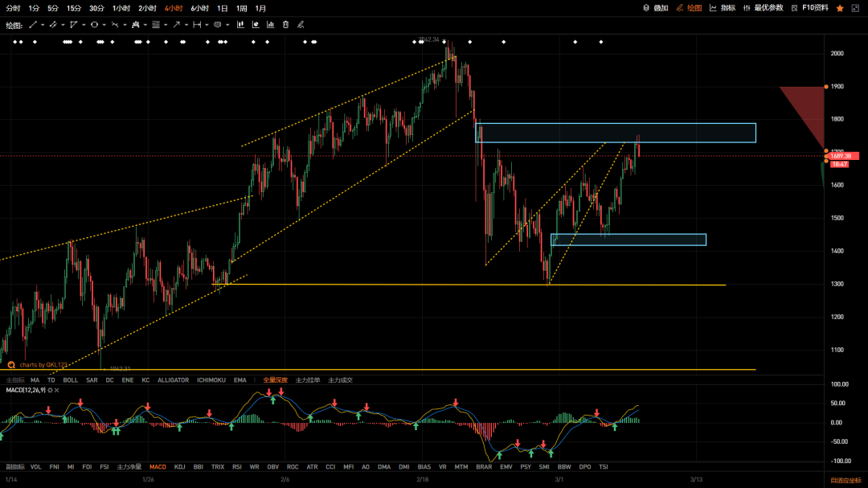Toggle the 绘图 drawing toolbar
Screen dimensions: 868x488
[689, 8]
